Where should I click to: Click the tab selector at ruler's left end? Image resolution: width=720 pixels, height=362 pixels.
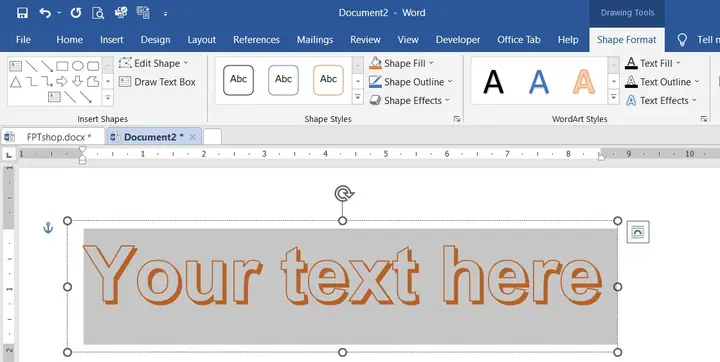(9, 155)
